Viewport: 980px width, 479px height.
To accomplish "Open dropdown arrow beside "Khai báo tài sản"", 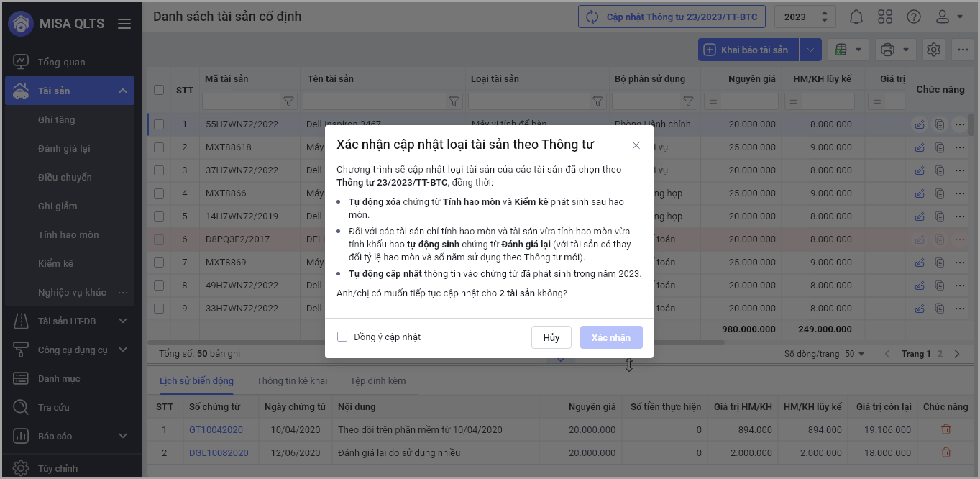I will click(810, 50).
